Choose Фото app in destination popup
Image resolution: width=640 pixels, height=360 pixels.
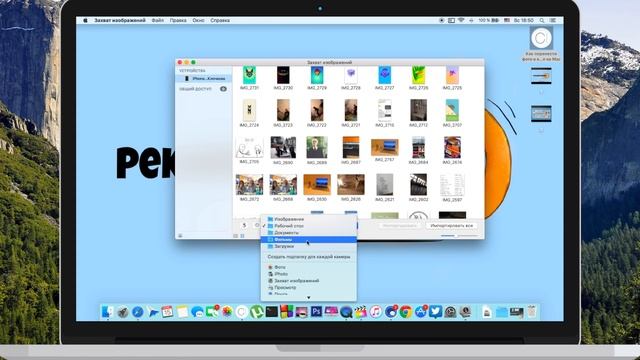(309, 267)
